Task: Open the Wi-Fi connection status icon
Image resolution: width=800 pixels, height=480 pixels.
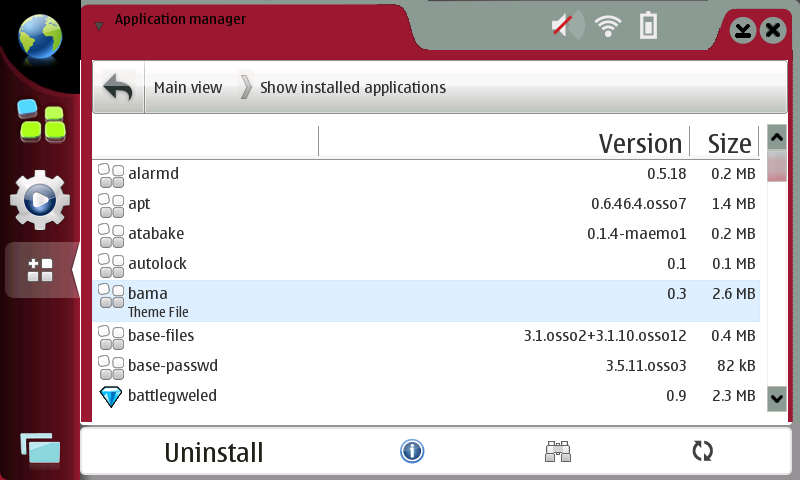Action: [x=607, y=27]
